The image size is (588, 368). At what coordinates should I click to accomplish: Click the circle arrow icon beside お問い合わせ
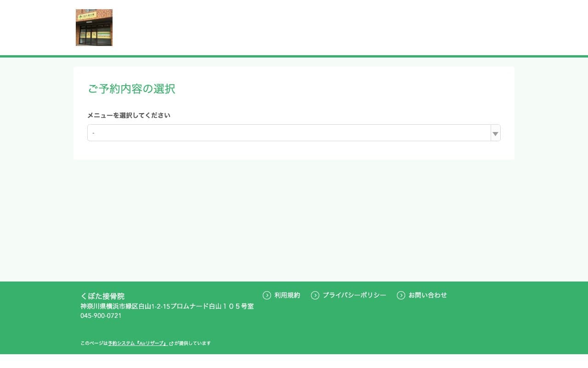click(x=401, y=295)
